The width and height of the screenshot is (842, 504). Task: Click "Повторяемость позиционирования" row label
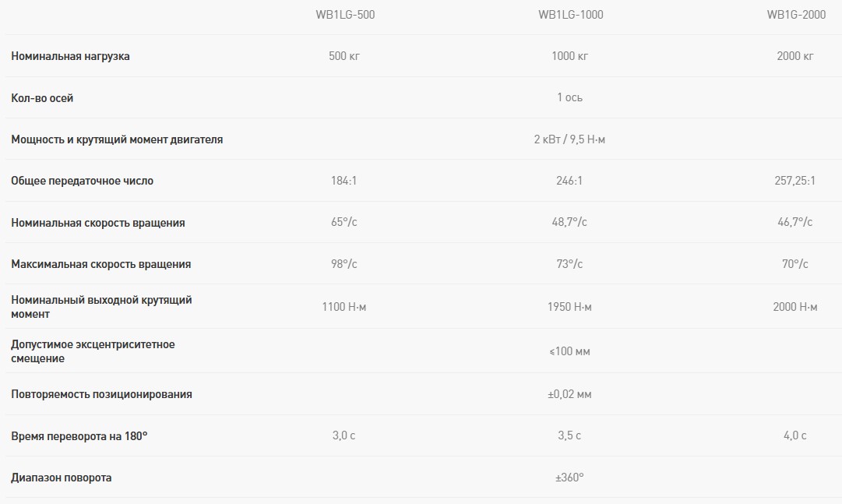pos(101,394)
